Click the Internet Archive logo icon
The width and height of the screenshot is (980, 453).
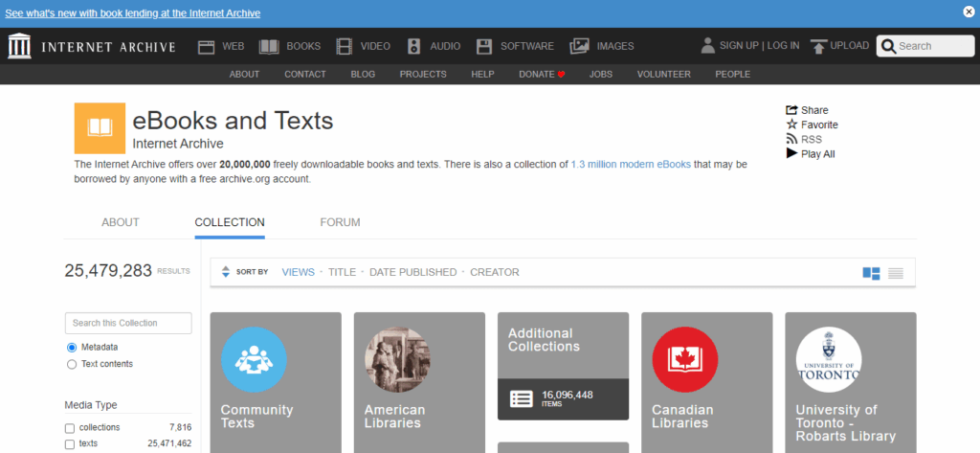18,46
